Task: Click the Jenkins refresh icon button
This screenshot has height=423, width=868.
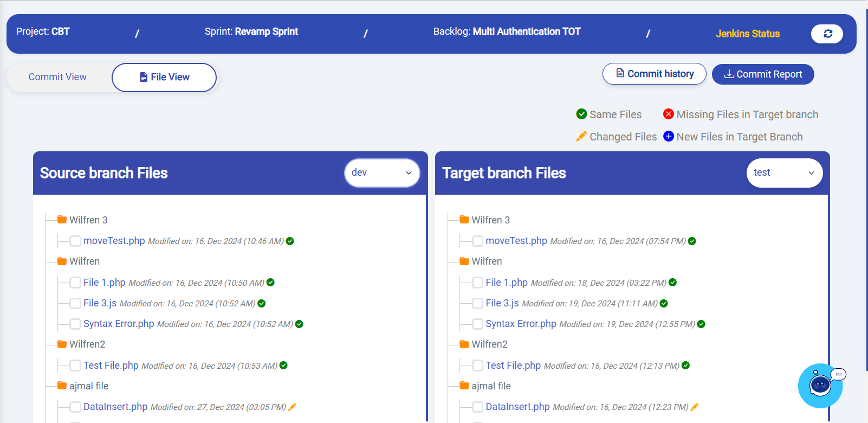Action: click(x=827, y=34)
